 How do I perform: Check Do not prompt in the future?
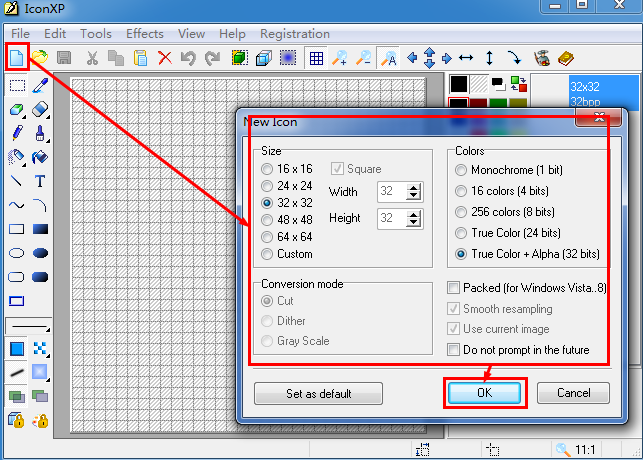tap(518, 350)
